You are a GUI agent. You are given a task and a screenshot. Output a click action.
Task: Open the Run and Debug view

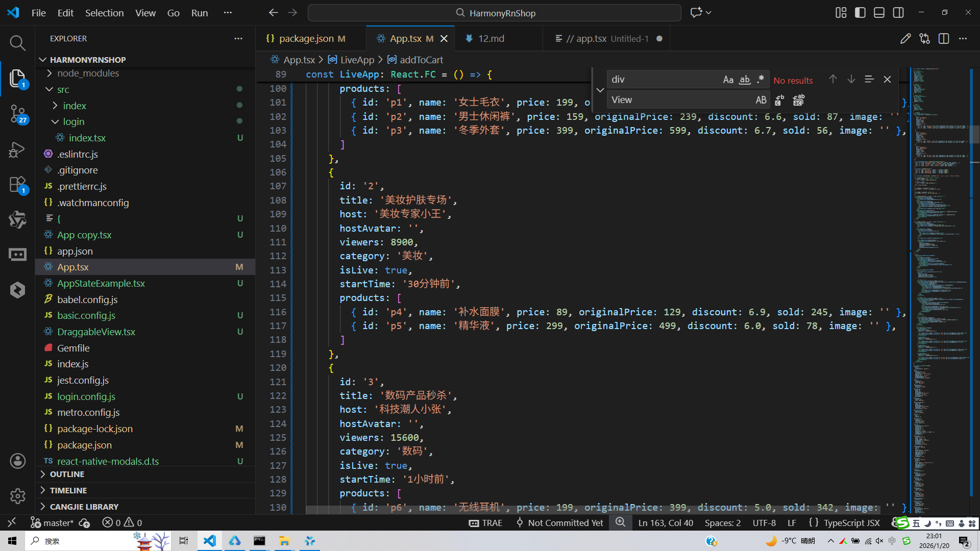[17, 149]
